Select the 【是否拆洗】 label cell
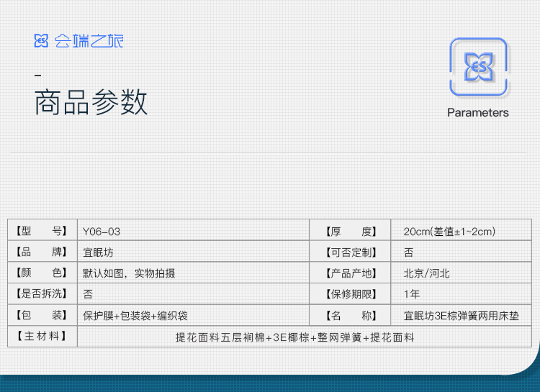The image size is (540, 392). (x=42, y=294)
